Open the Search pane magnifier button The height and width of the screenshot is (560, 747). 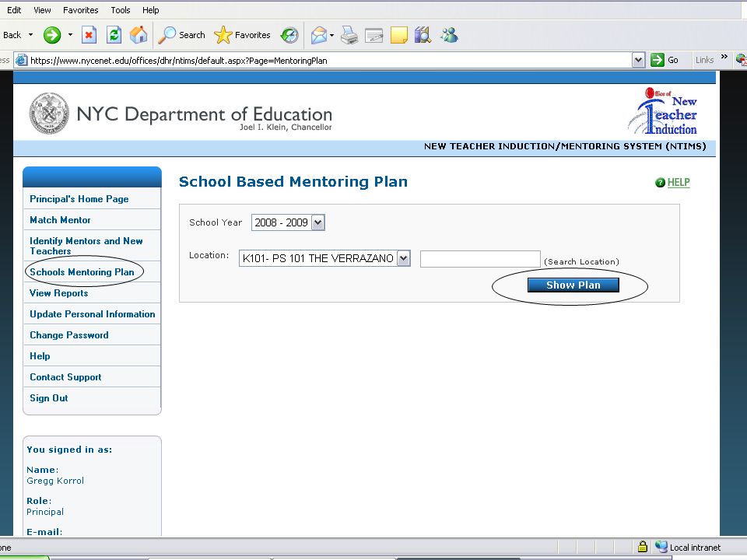click(x=181, y=35)
